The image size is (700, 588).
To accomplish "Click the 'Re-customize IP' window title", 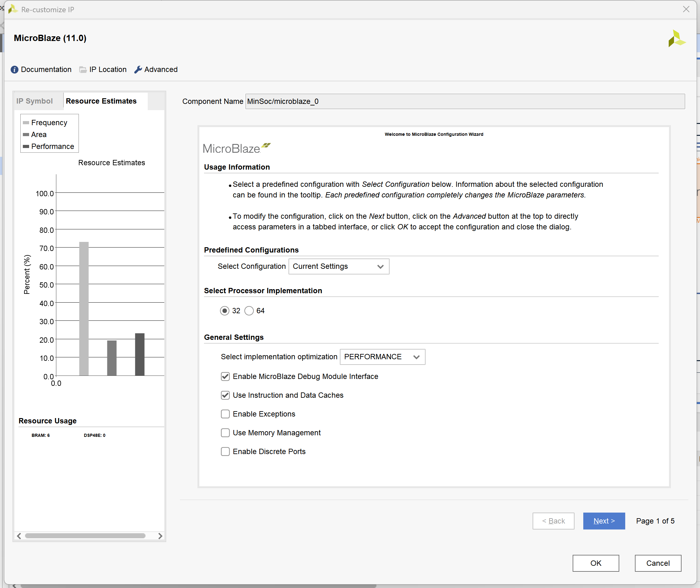I will [x=48, y=10].
